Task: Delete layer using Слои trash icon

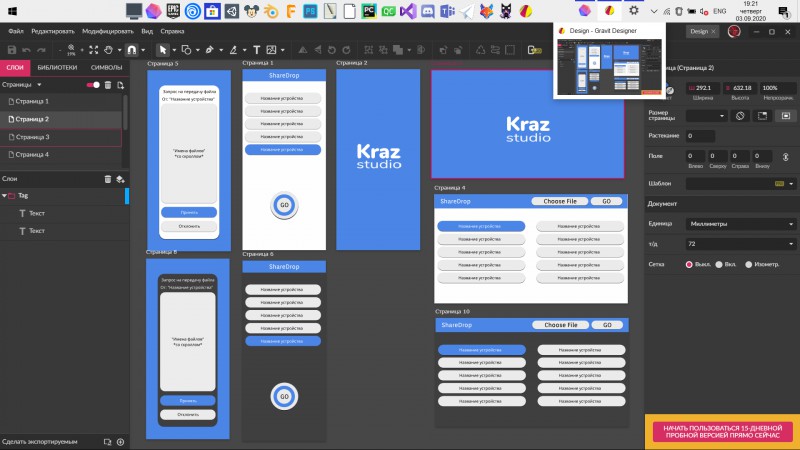Action: 108,179
